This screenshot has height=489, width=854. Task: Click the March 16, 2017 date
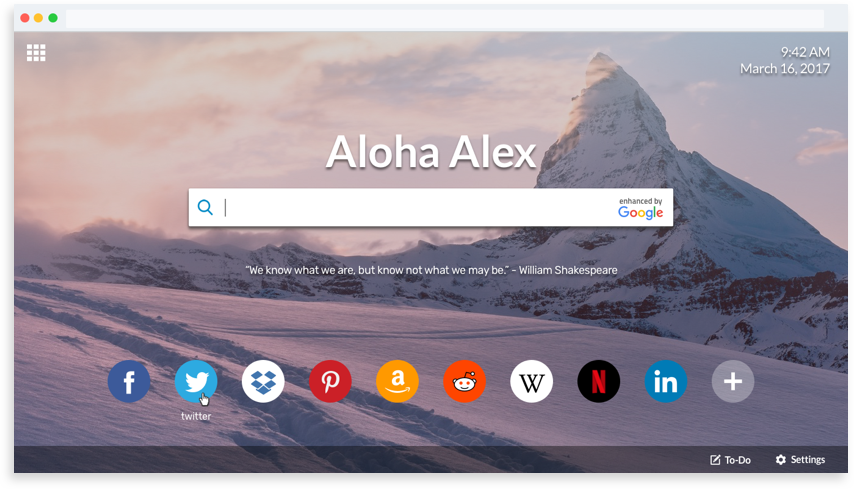coord(785,69)
